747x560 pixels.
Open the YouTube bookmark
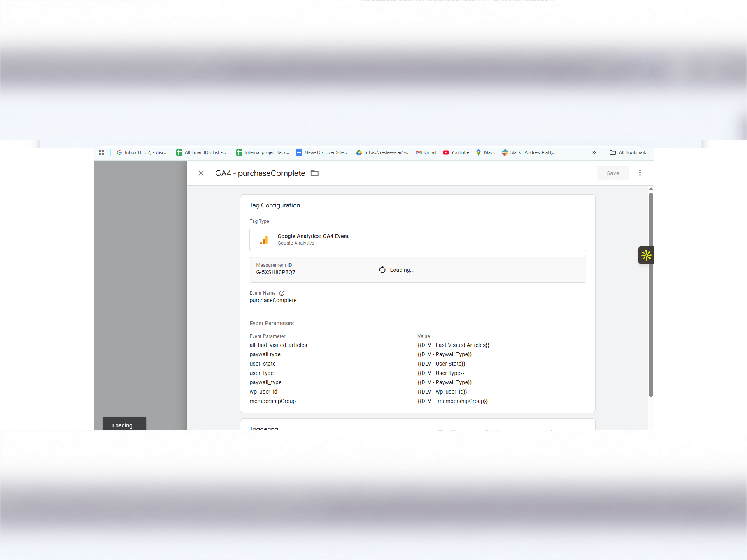[456, 152]
